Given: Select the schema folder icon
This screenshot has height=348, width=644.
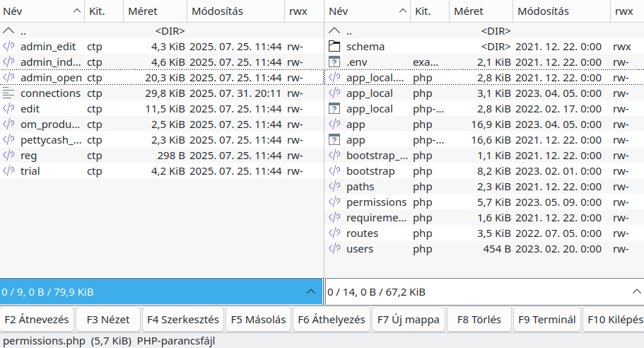Looking at the screenshot, I should pyautogui.click(x=334, y=47).
